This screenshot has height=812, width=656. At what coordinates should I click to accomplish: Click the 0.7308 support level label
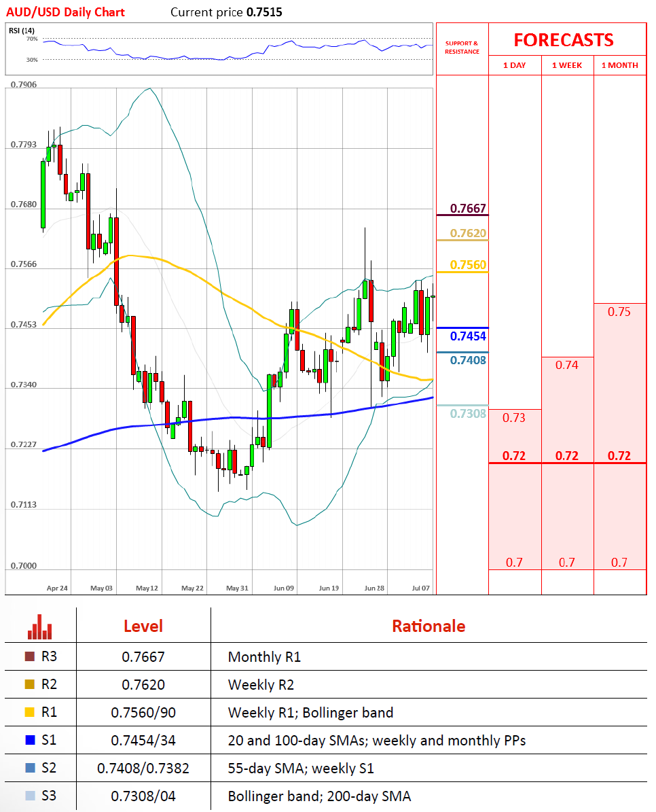[x=469, y=413]
